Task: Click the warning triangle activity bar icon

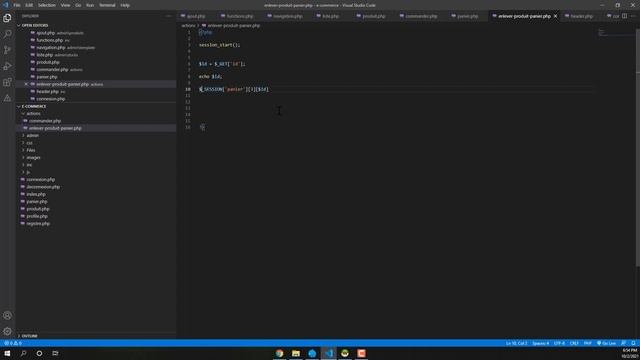Action: [7, 98]
